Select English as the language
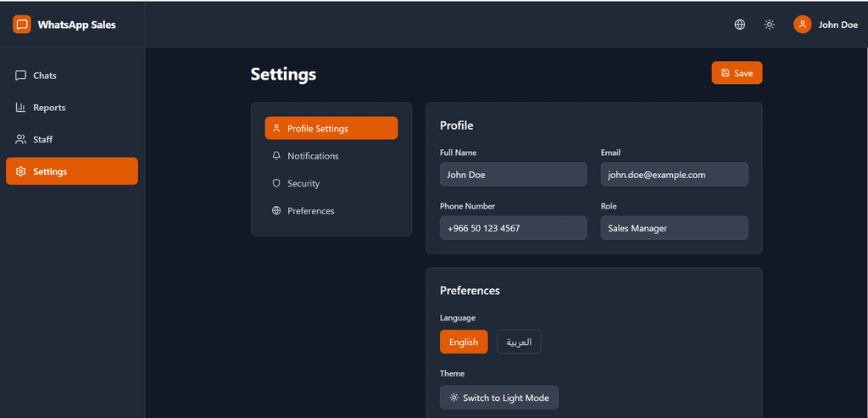Image resolution: width=868 pixels, height=418 pixels. (464, 342)
